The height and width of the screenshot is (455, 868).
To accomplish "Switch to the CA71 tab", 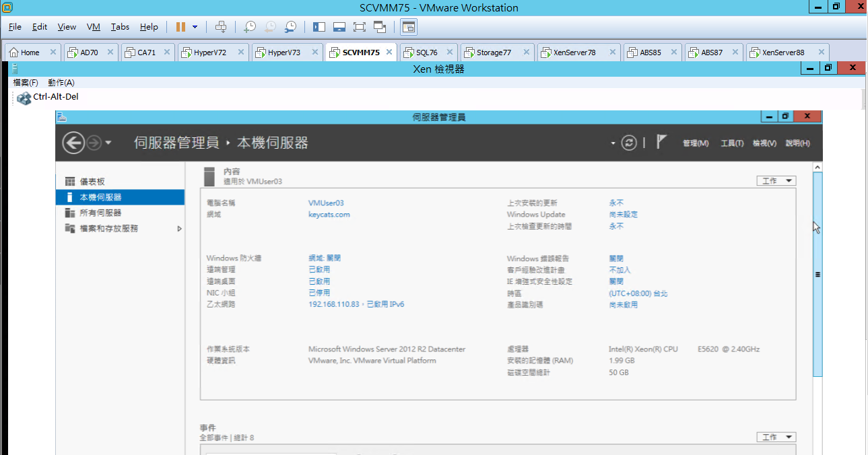I will tap(148, 52).
